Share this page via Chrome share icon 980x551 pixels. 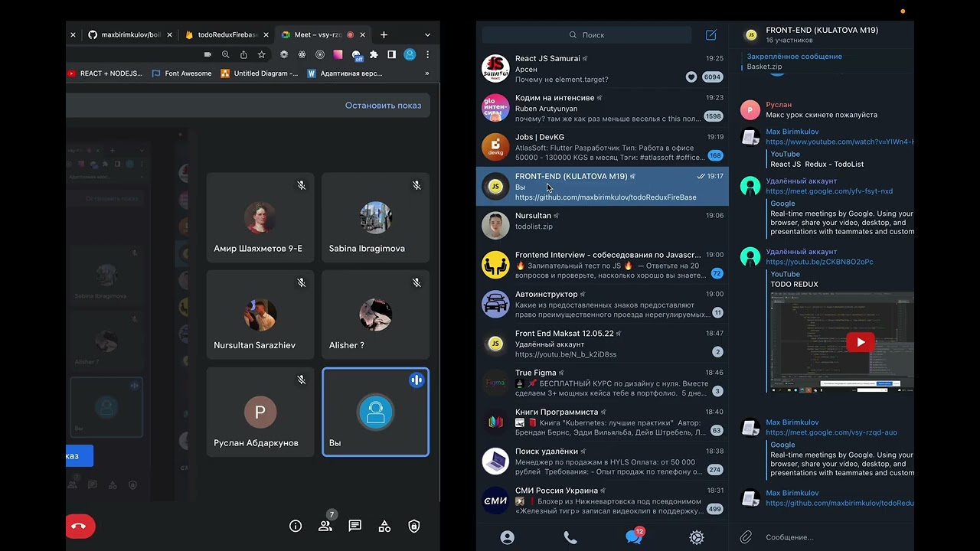(x=243, y=55)
